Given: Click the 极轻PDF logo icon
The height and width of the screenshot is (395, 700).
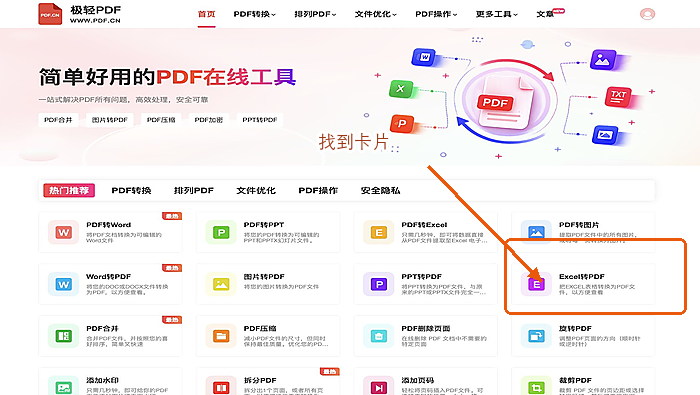Looking at the screenshot, I should coord(50,14).
